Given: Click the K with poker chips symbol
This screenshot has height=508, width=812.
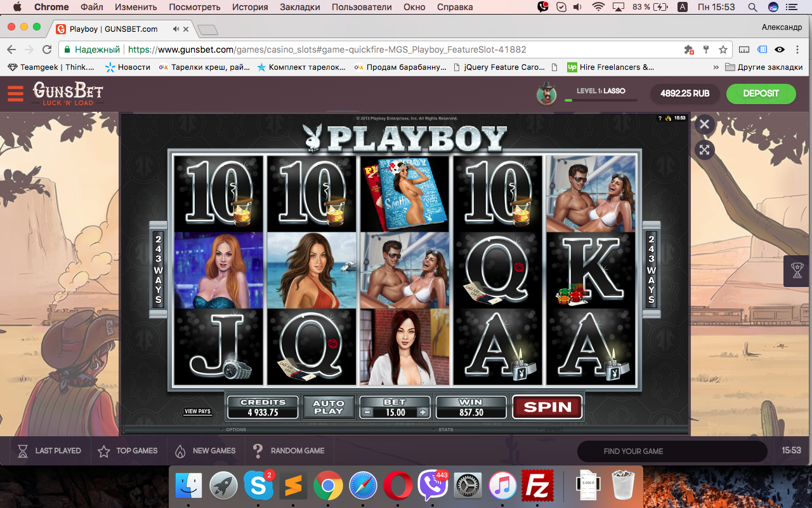Looking at the screenshot, I should pos(591,271).
